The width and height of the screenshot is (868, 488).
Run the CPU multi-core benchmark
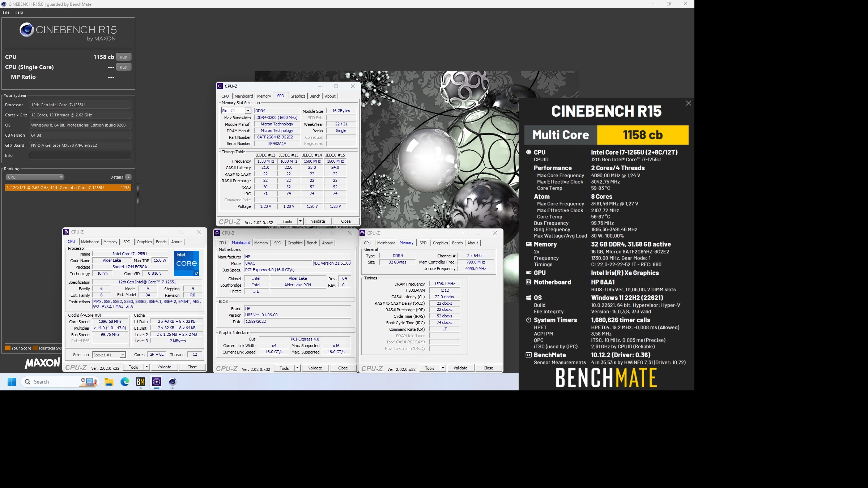(x=124, y=57)
